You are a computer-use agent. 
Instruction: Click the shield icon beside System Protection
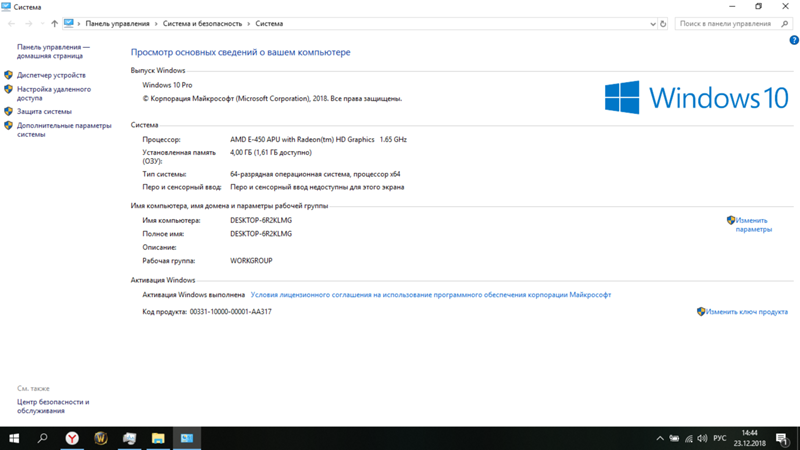click(8, 111)
